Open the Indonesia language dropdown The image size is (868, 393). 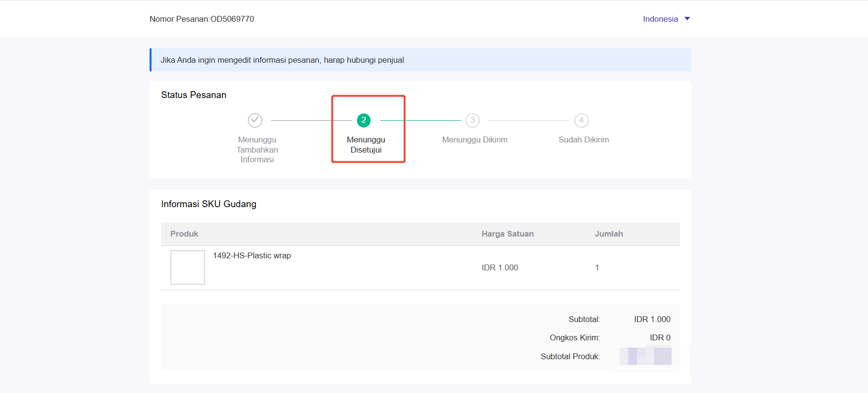tap(661, 19)
